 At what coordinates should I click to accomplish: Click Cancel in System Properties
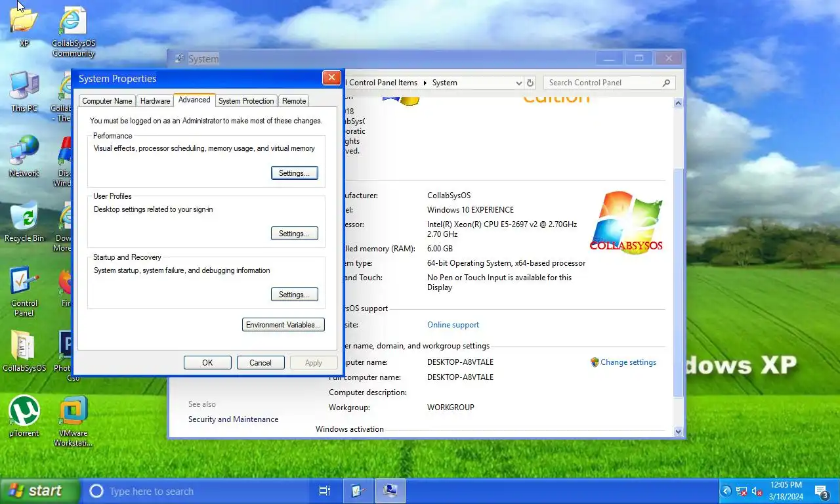pos(261,363)
